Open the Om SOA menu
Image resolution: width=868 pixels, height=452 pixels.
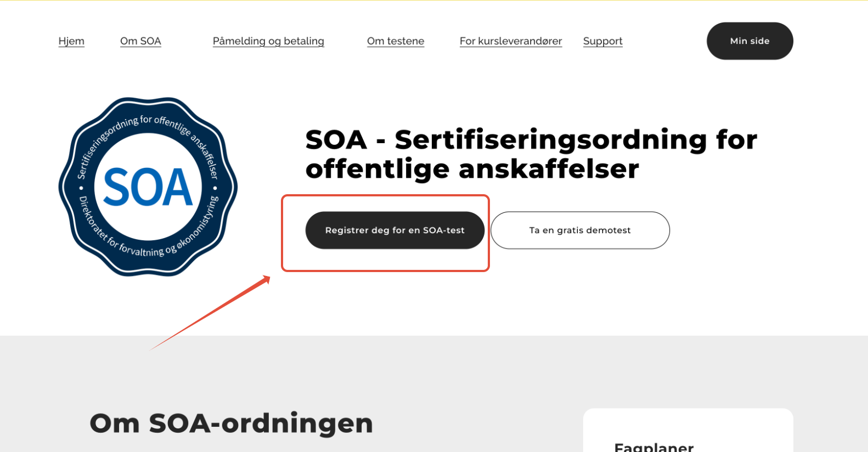click(x=140, y=41)
